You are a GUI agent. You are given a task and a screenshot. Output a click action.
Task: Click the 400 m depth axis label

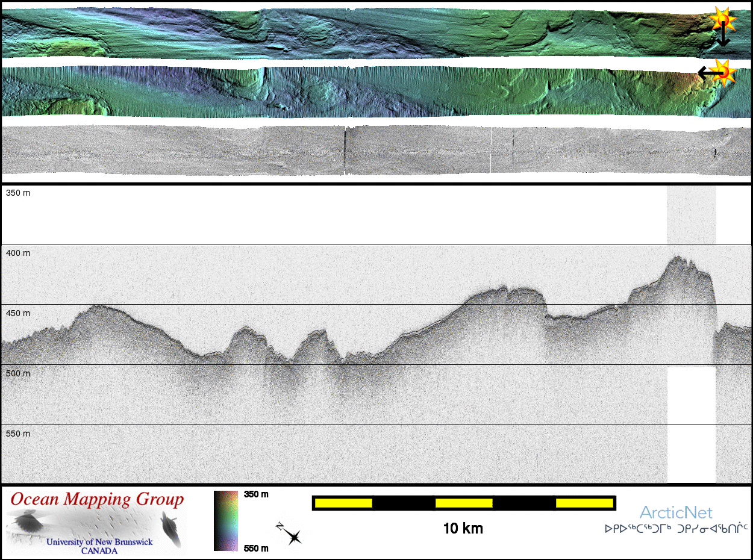coord(18,253)
